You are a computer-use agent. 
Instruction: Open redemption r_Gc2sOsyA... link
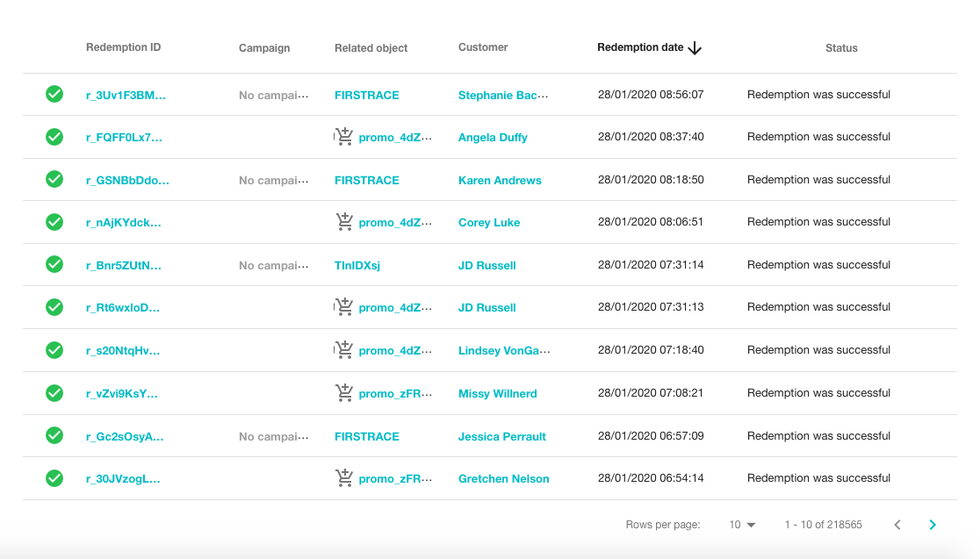pos(125,437)
